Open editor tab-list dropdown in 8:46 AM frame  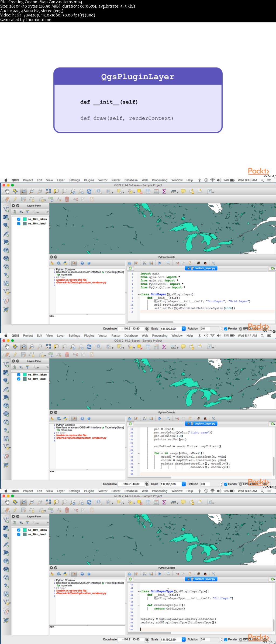[x=273, y=579]
